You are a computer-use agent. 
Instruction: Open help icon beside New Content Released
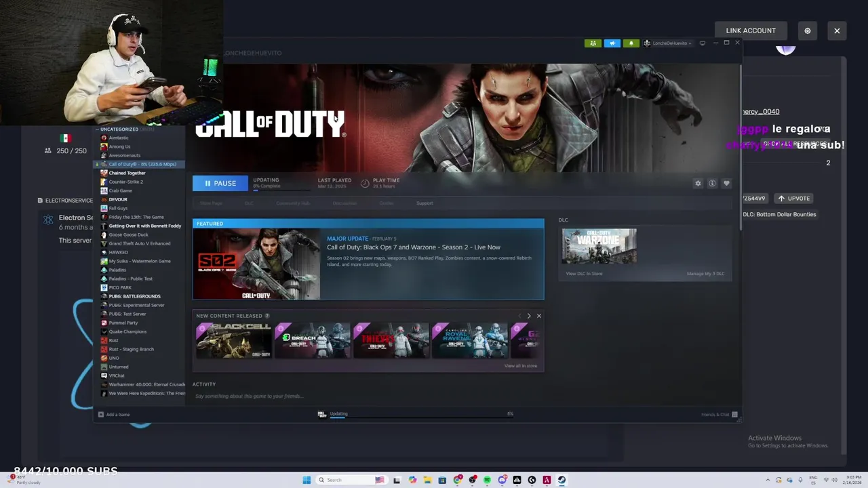pos(267,316)
